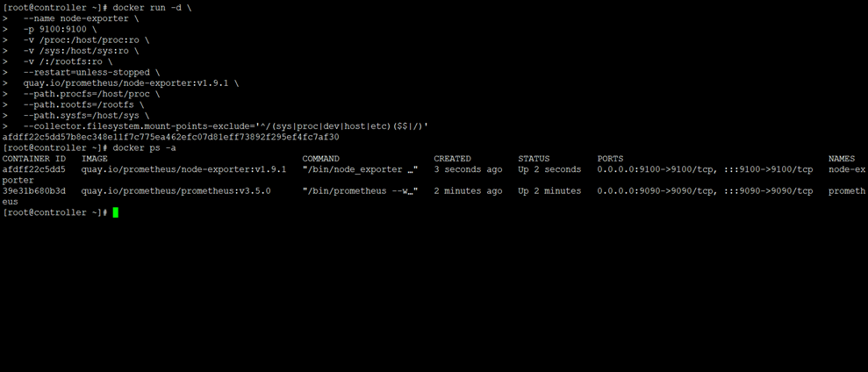
Task: Click the "/bin/prometheus --w…" command text
Action: (359, 190)
